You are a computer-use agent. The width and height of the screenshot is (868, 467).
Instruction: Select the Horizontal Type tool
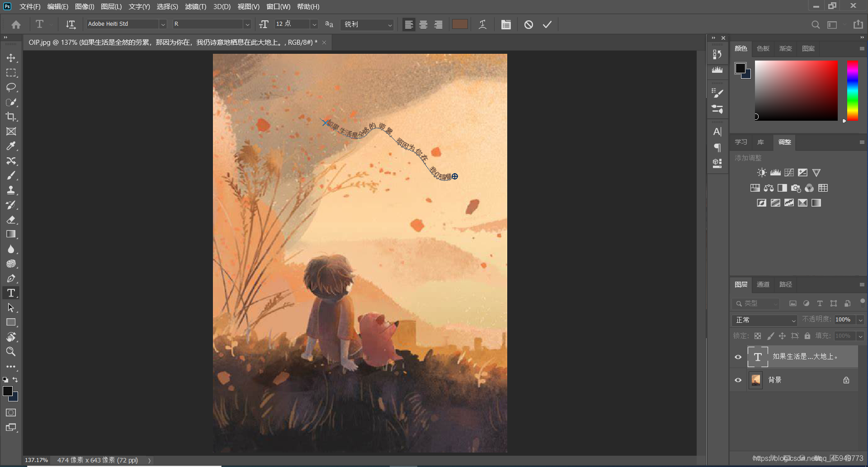11,293
